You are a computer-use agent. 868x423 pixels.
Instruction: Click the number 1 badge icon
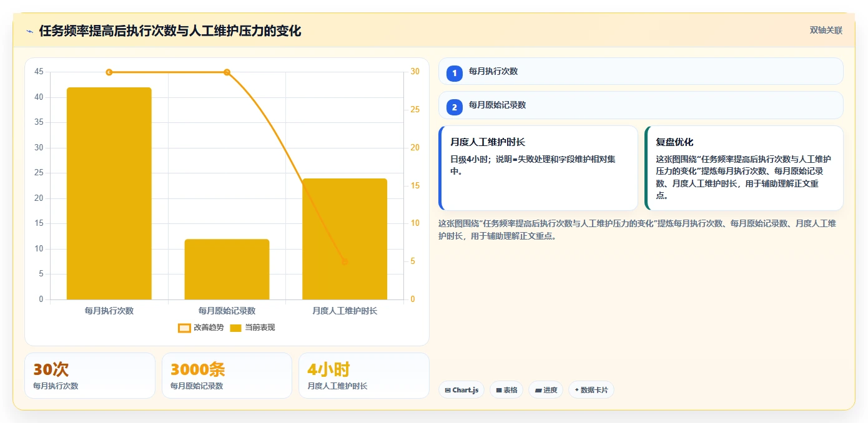click(455, 74)
